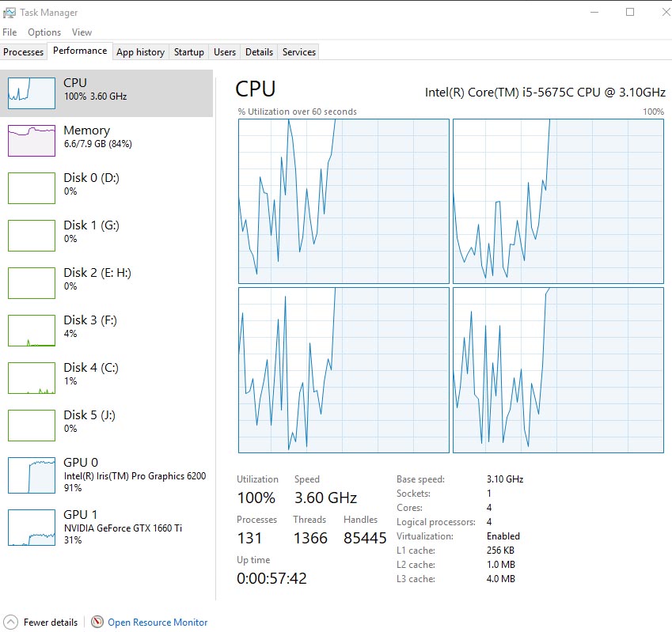
Task: Select Disk 1 (G:) graph icon
Action: pos(31,235)
